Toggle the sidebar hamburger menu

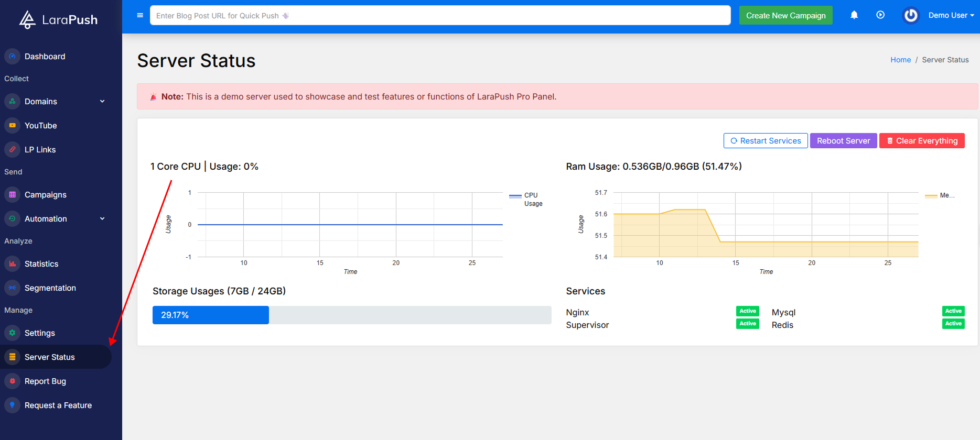click(140, 15)
